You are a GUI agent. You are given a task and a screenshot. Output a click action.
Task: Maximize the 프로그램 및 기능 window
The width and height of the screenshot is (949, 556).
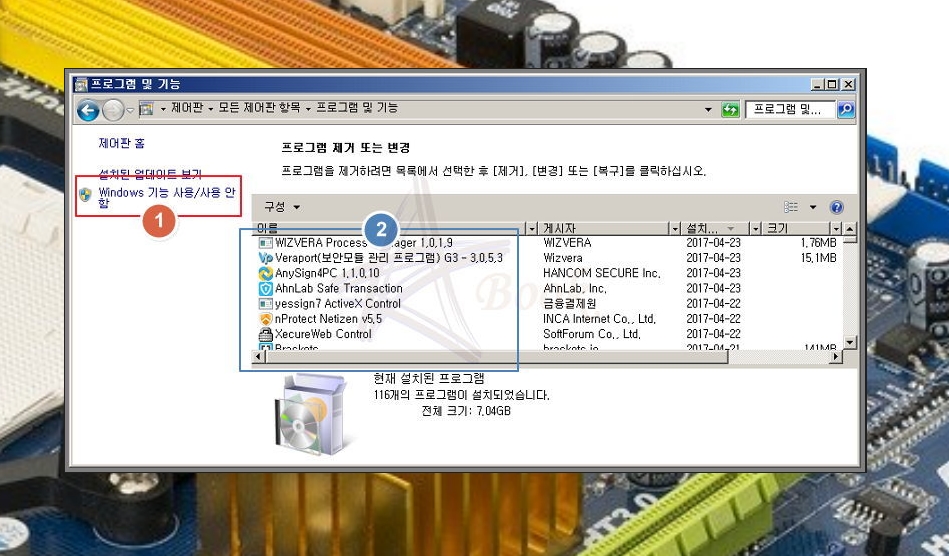(832, 84)
